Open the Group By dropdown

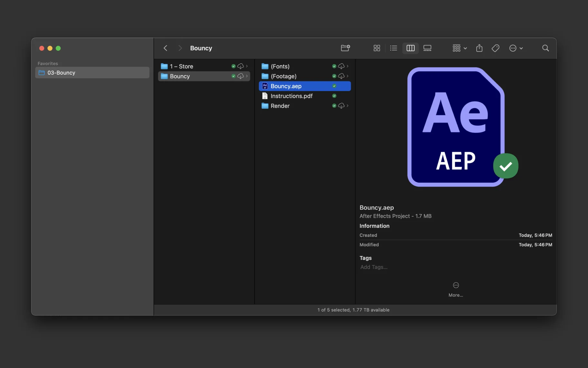[460, 48]
